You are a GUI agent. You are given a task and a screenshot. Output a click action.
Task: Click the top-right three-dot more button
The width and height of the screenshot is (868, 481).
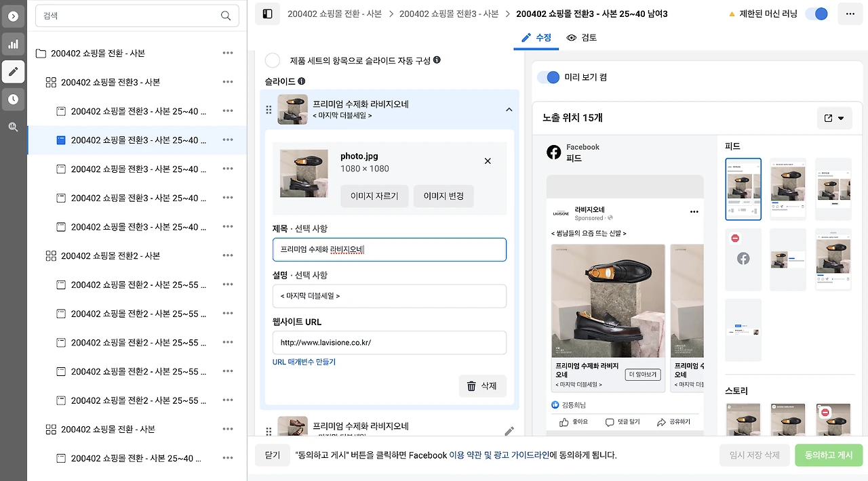(850, 14)
